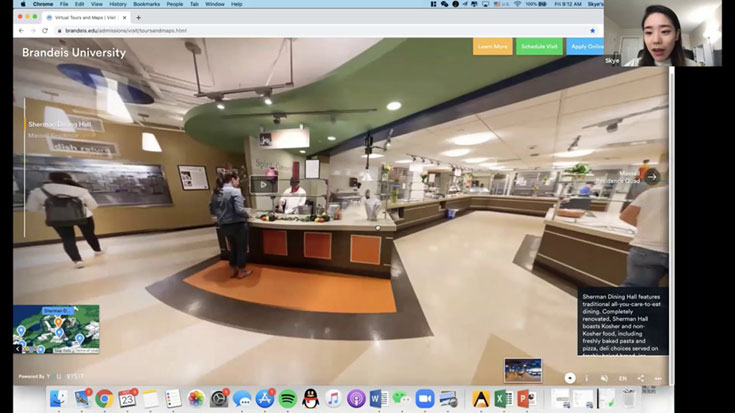The width and height of the screenshot is (735, 413).
Task: Open a new Chrome tab
Action: click(x=138, y=18)
